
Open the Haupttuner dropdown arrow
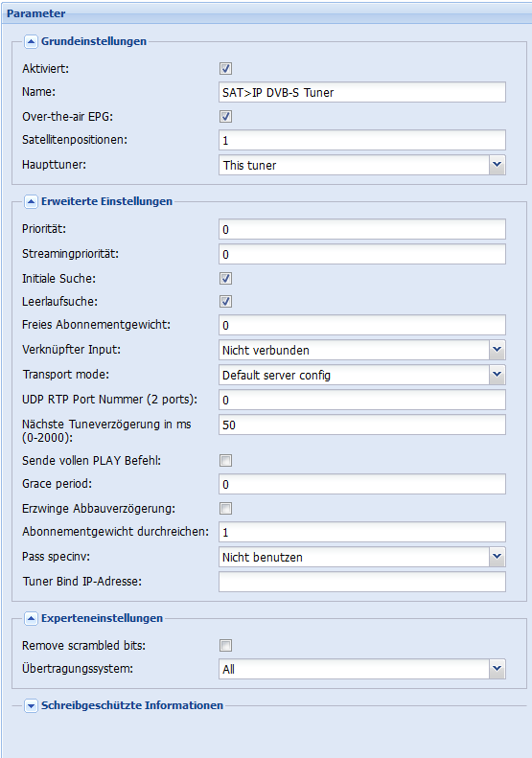tap(497, 165)
